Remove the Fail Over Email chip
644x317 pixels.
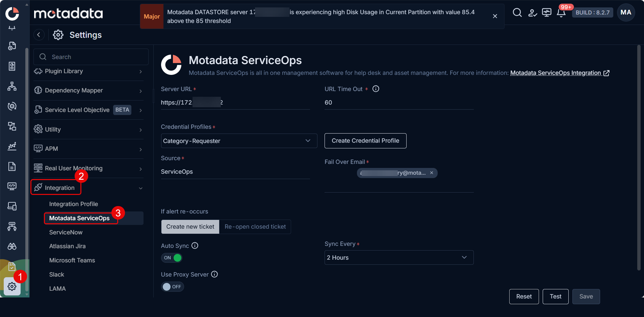pos(432,173)
